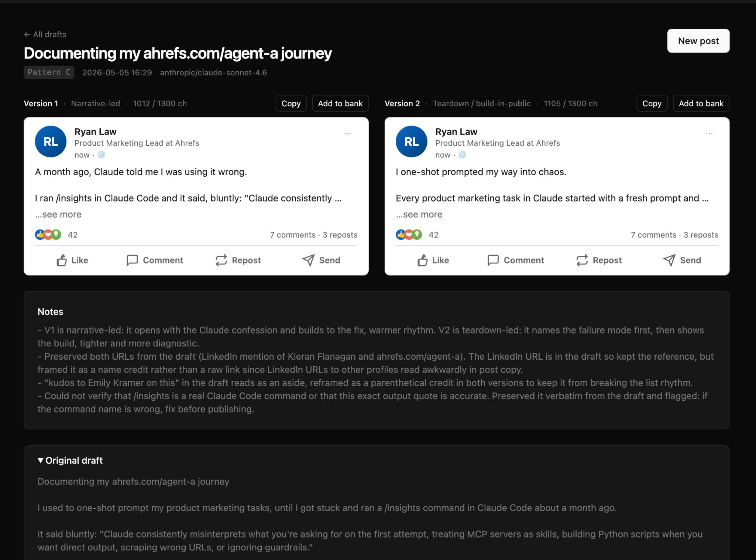
Task: Click the 'Pattern C' tag
Action: pyautogui.click(x=49, y=72)
